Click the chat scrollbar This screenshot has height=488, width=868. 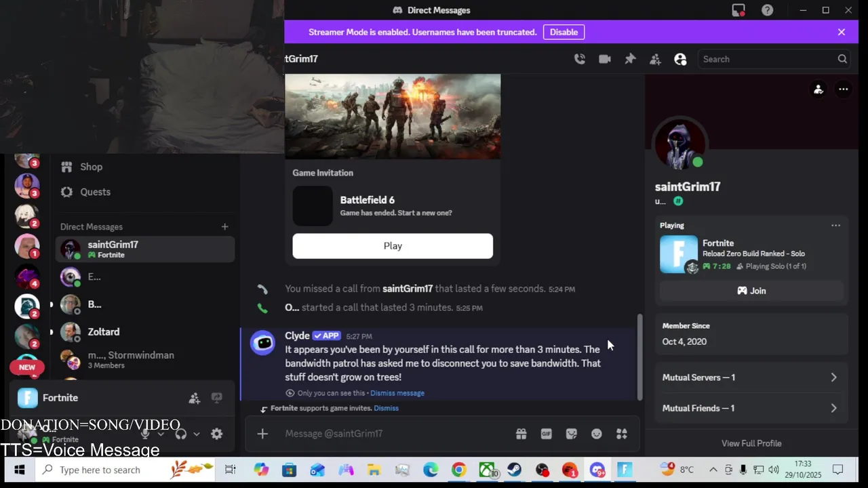(639, 357)
